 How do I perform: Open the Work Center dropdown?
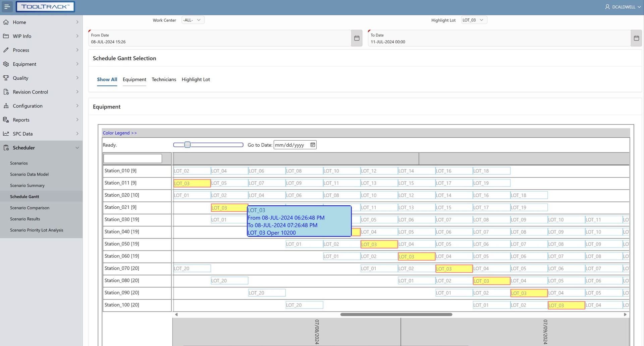click(193, 20)
